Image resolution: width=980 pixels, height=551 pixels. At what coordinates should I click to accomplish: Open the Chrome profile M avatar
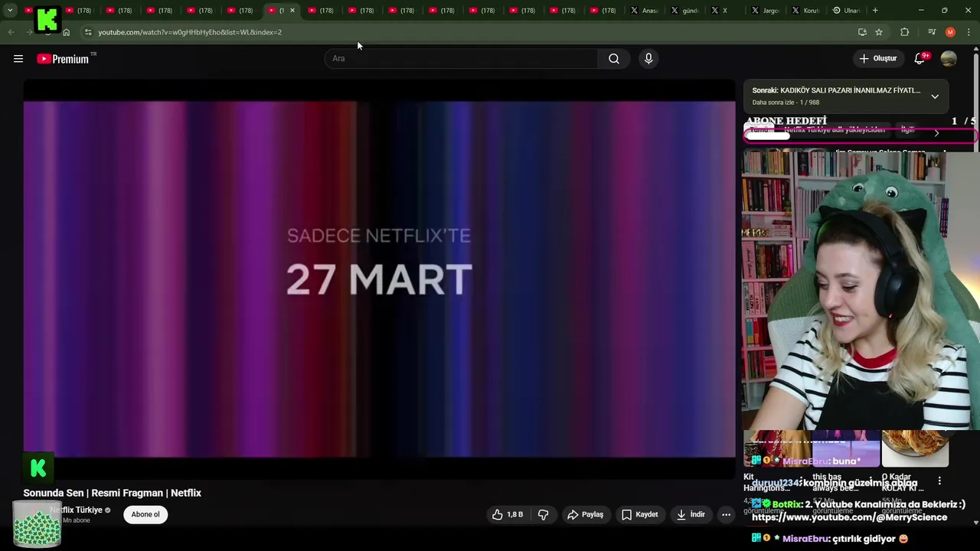click(x=950, y=32)
